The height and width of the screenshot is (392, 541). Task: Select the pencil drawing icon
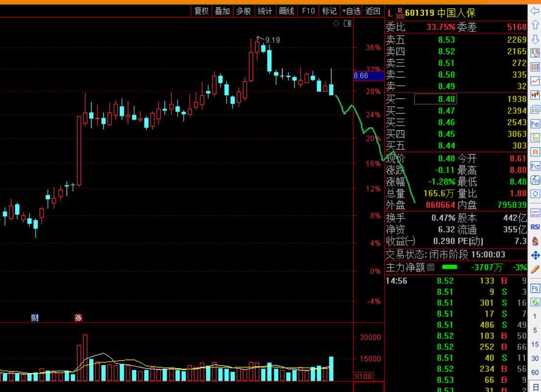point(535,269)
